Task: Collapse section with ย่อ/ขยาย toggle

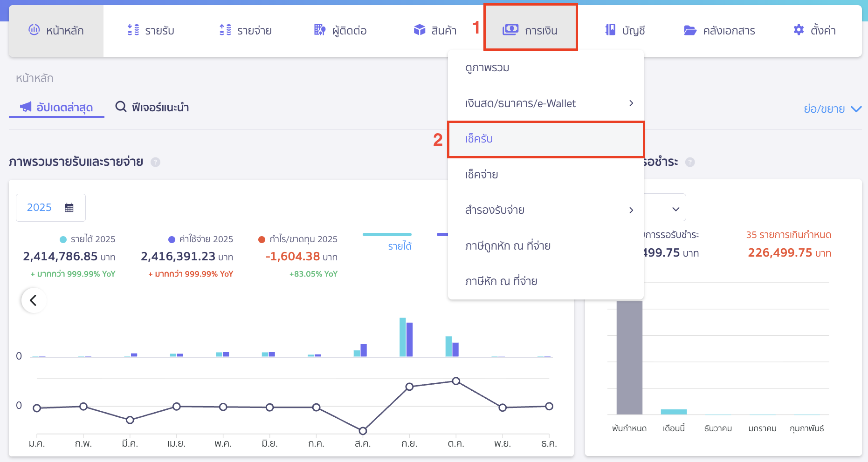Action: tap(832, 109)
